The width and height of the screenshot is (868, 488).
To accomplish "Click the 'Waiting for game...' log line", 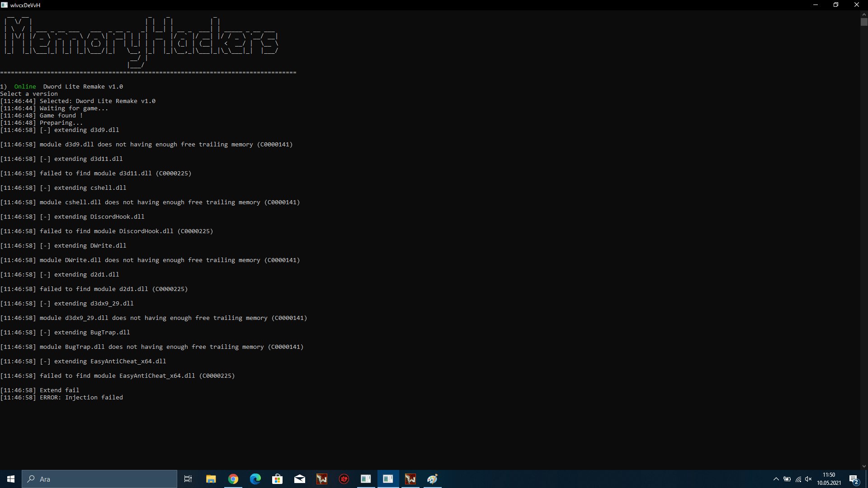I will 54,108.
